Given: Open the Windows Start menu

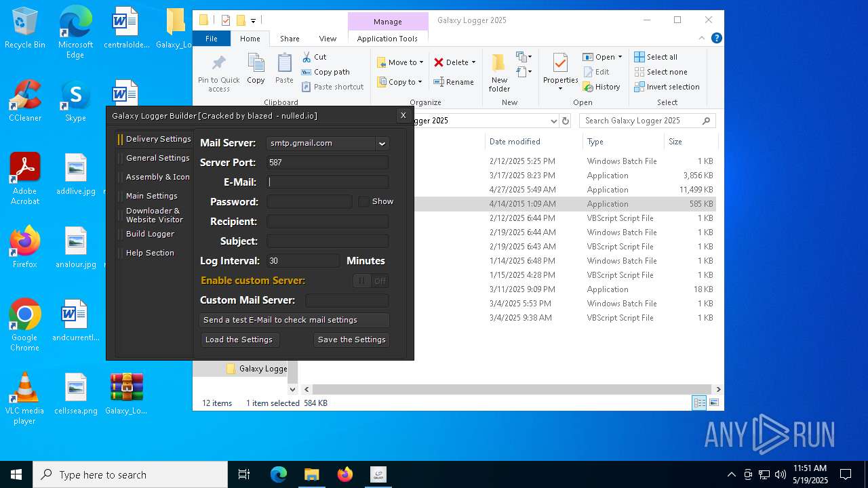Looking at the screenshot, I should tap(16, 474).
